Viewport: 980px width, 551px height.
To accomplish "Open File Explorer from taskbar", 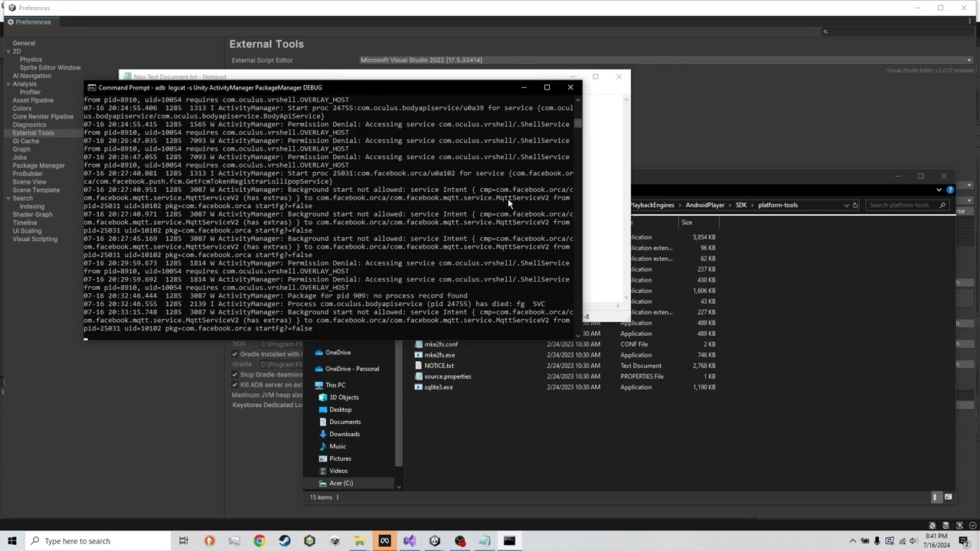I will coord(359,541).
